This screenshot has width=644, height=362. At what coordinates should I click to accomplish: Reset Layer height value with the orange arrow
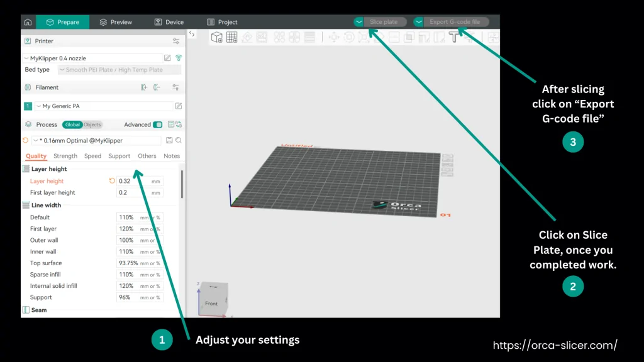tap(112, 180)
